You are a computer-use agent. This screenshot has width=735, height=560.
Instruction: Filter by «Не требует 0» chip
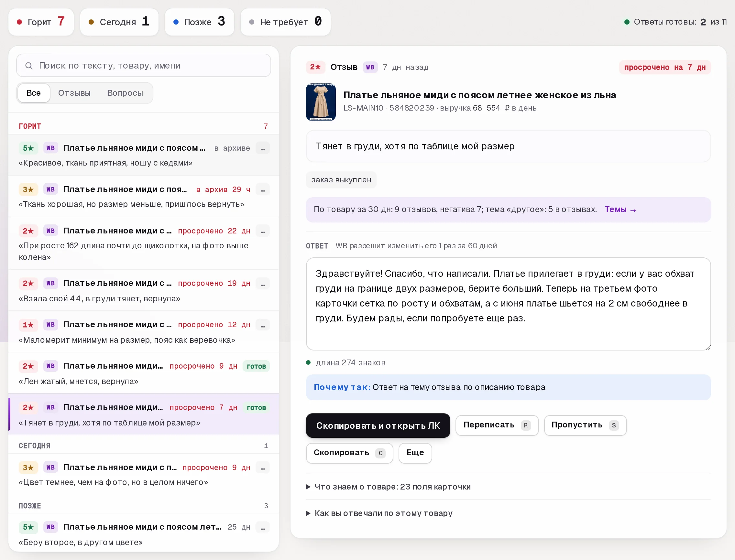(x=285, y=22)
